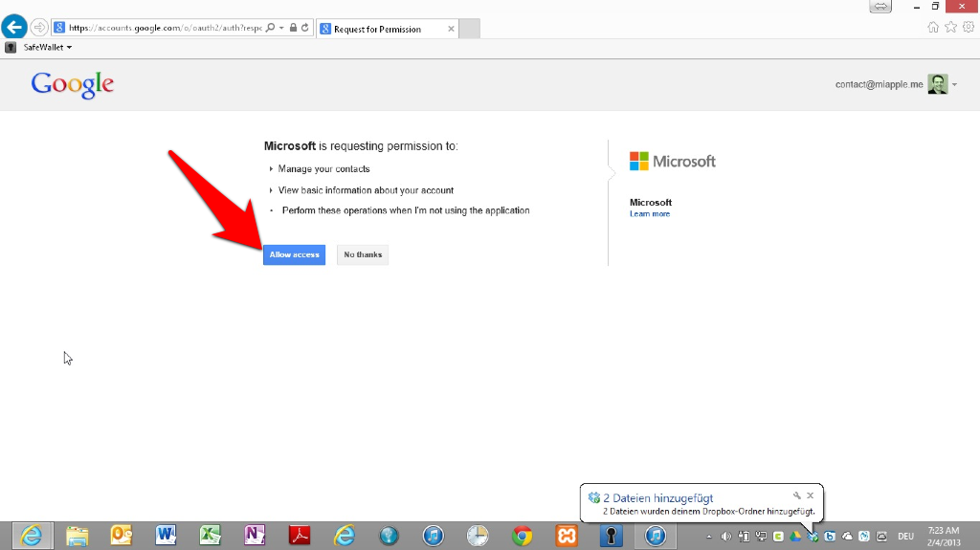Click the No thanks button
The height and width of the screenshot is (550, 980).
[x=363, y=254]
